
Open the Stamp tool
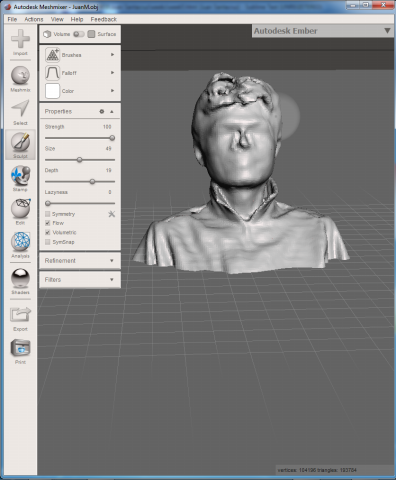pos(20,176)
